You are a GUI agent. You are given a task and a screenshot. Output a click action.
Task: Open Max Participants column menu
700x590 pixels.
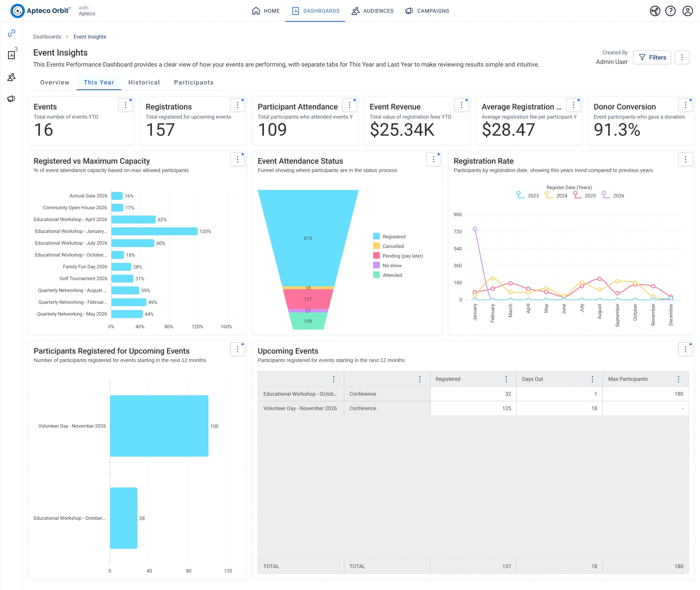click(x=679, y=379)
